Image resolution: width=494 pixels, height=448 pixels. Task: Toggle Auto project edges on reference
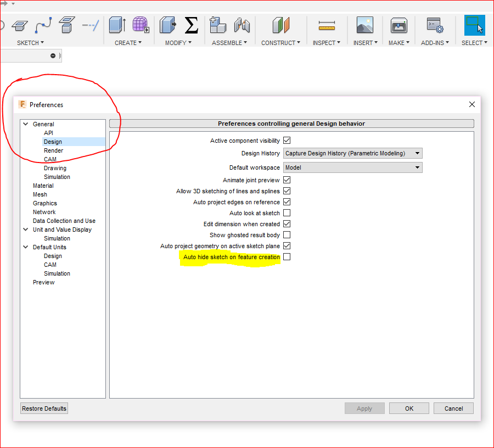pos(287,202)
